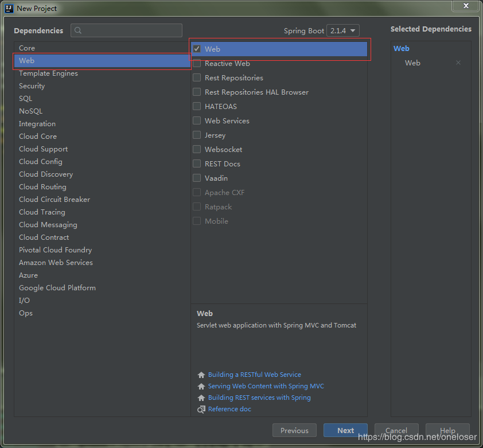The height and width of the screenshot is (448, 483).
Task: Click the search magnifier icon in Dependencies field
Action: click(78, 30)
